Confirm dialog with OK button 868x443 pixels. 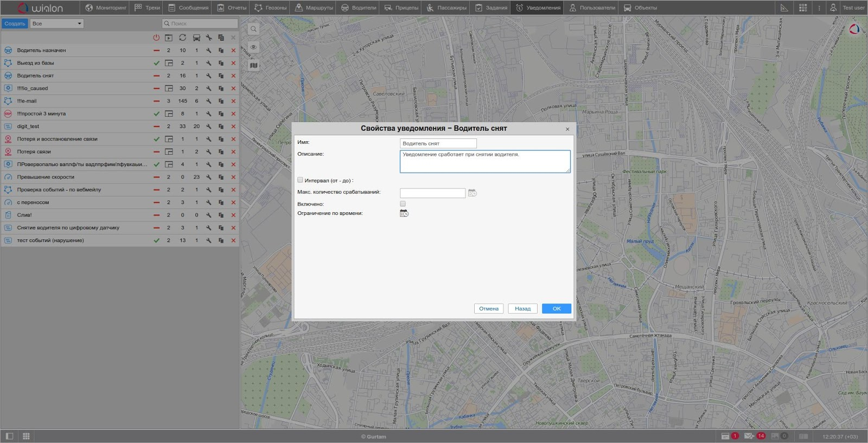[x=556, y=308]
